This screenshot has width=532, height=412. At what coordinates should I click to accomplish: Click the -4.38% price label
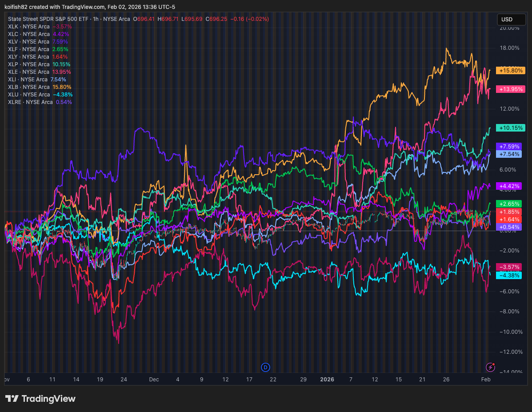tap(509, 275)
